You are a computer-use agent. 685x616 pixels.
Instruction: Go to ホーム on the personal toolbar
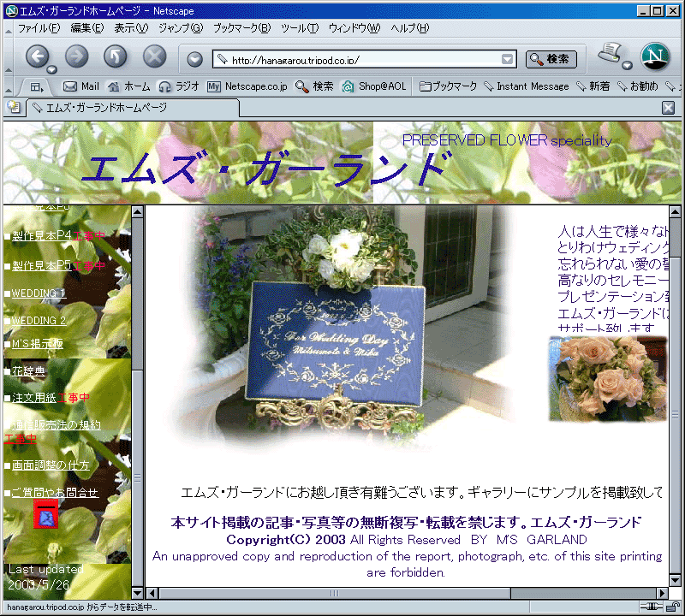point(129,86)
